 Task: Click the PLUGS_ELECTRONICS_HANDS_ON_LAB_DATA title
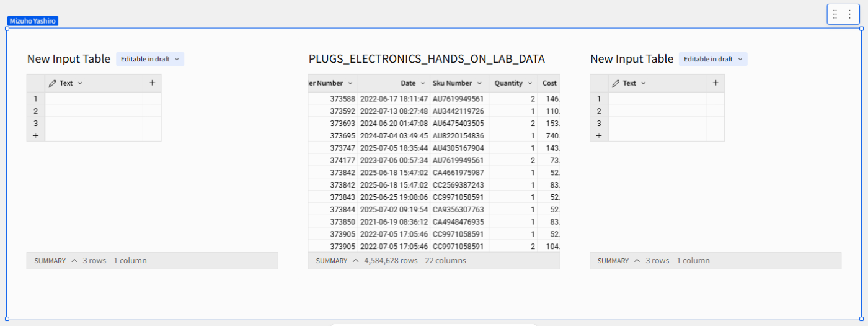pos(427,59)
